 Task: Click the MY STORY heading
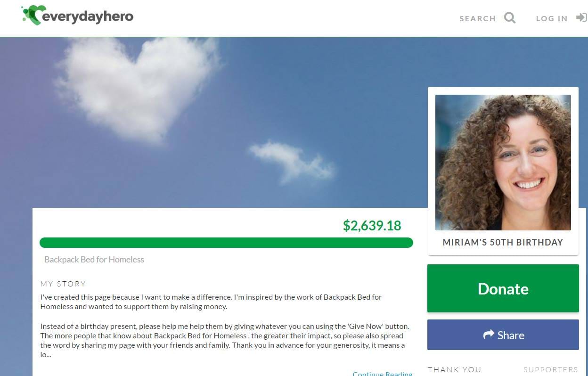click(63, 284)
